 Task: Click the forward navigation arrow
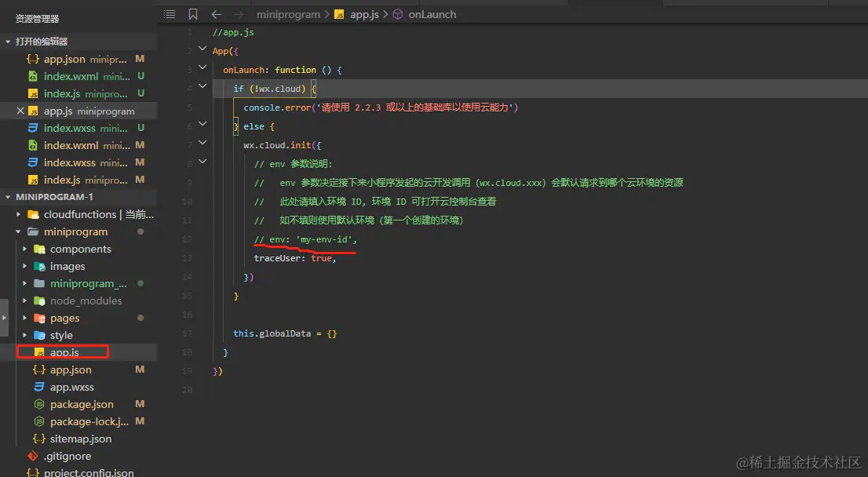point(239,14)
